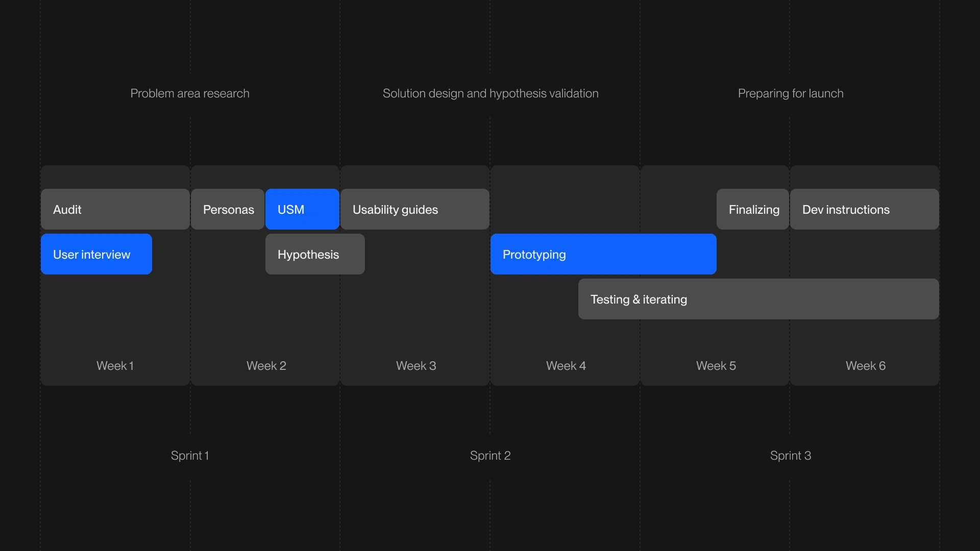Click the Sprint 2 label
Viewport: 980px width, 551px height.
pyautogui.click(x=490, y=456)
